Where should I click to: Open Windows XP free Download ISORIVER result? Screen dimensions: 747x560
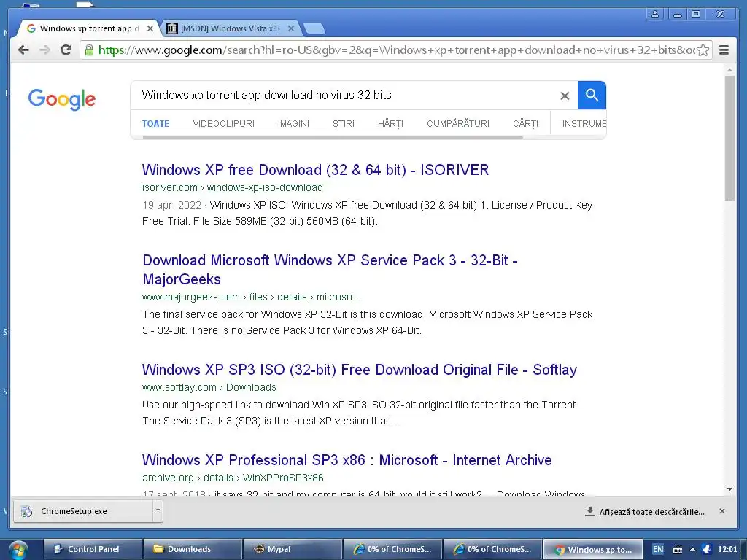click(315, 170)
